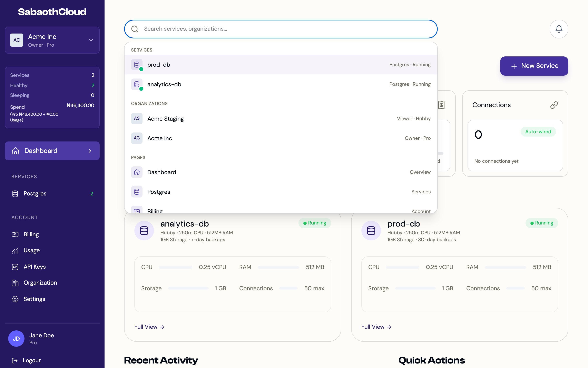Image resolution: width=588 pixels, height=368 pixels.
Task: Click the Logout icon in sidebar
Action: click(14, 360)
